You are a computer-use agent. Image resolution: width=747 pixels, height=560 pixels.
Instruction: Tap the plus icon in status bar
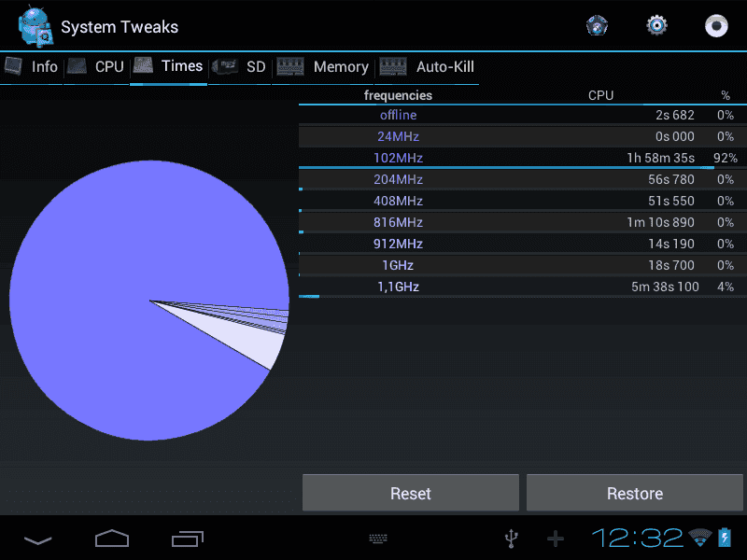556,539
